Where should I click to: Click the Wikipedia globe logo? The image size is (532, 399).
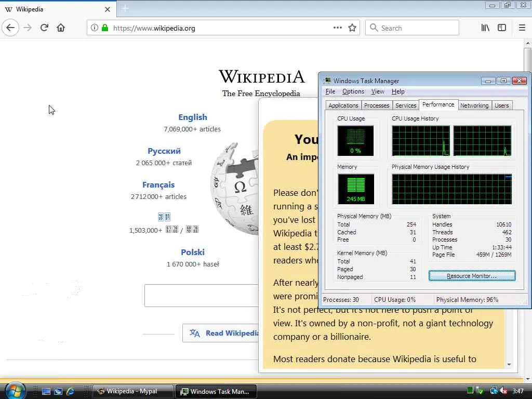tap(234, 189)
